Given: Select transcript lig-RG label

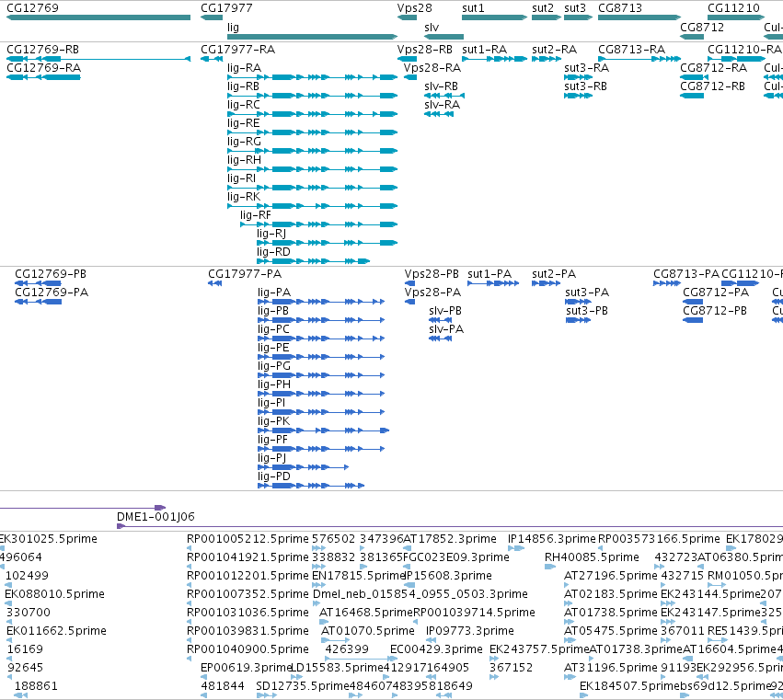Looking at the screenshot, I should [x=244, y=142].
